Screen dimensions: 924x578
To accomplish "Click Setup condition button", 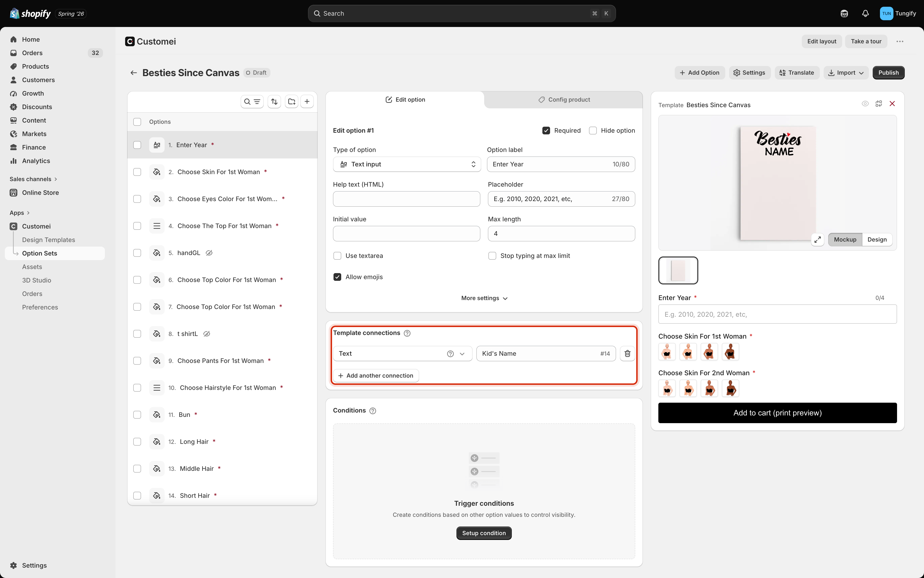I will (484, 533).
